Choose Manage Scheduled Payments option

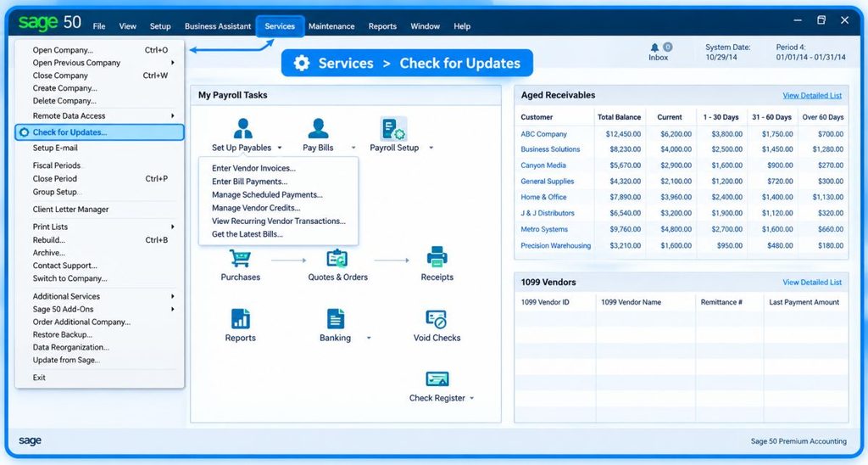267,194
